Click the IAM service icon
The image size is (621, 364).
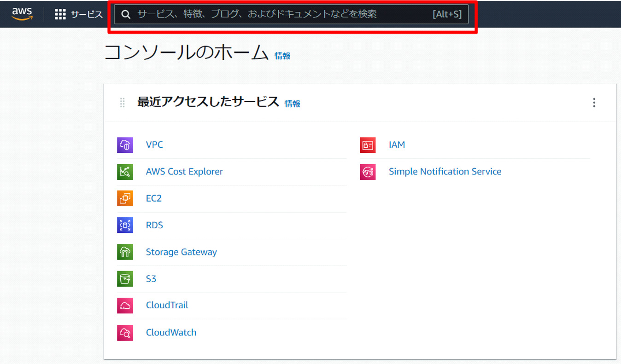point(368,145)
